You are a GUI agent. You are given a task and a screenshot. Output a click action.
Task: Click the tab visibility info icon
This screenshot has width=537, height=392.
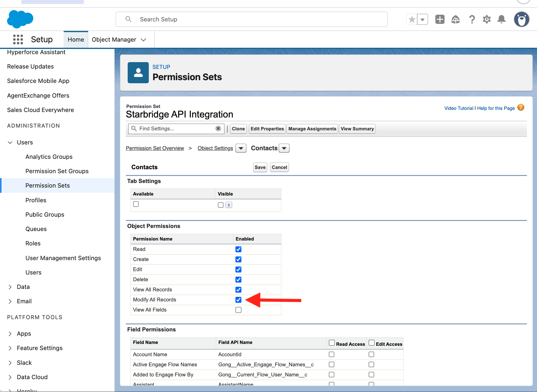point(229,205)
